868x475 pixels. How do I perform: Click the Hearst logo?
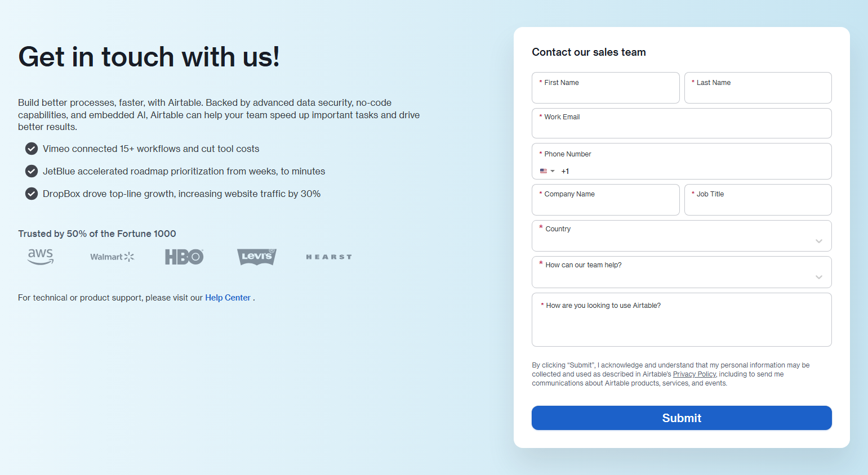click(328, 257)
